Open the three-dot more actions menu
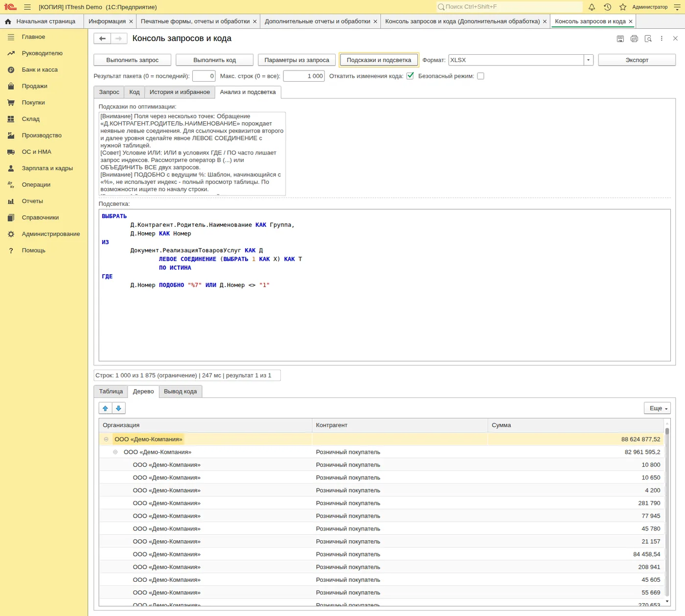The image size is (685, 616). click(x=662, y=39)
